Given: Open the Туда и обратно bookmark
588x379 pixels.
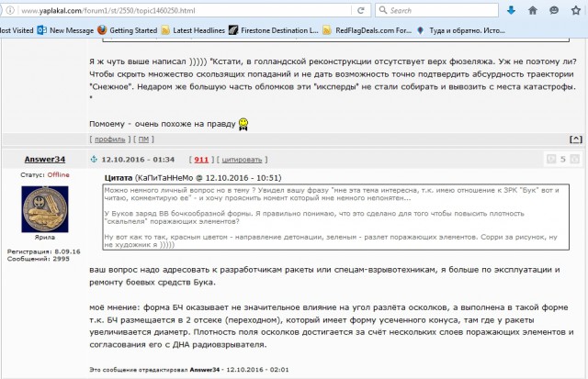Looking at the screenshot, I should (x=461, y=30).
